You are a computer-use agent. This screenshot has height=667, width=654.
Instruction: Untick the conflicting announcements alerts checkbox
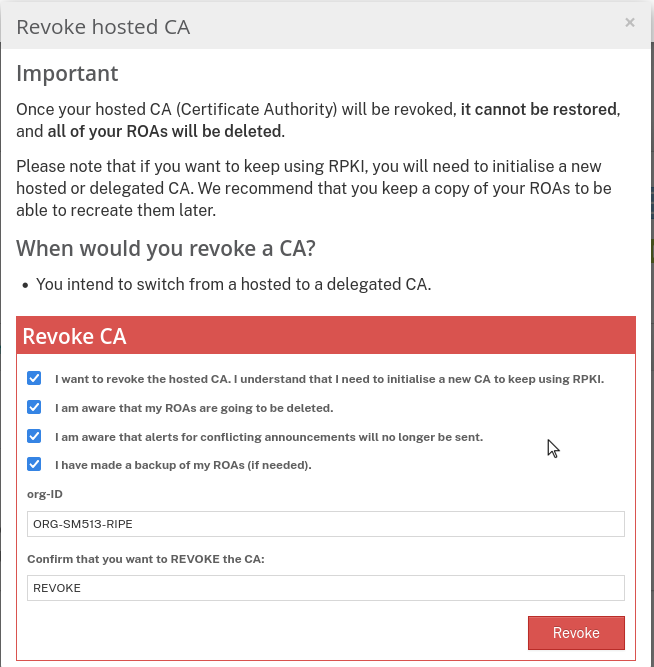tap(35, 436)
